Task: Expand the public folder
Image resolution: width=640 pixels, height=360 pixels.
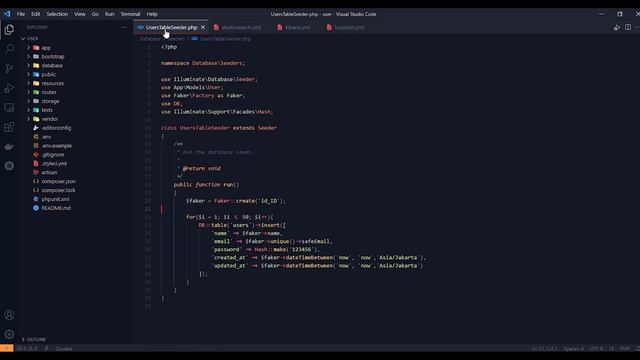Action: click(x=49, y=74)
